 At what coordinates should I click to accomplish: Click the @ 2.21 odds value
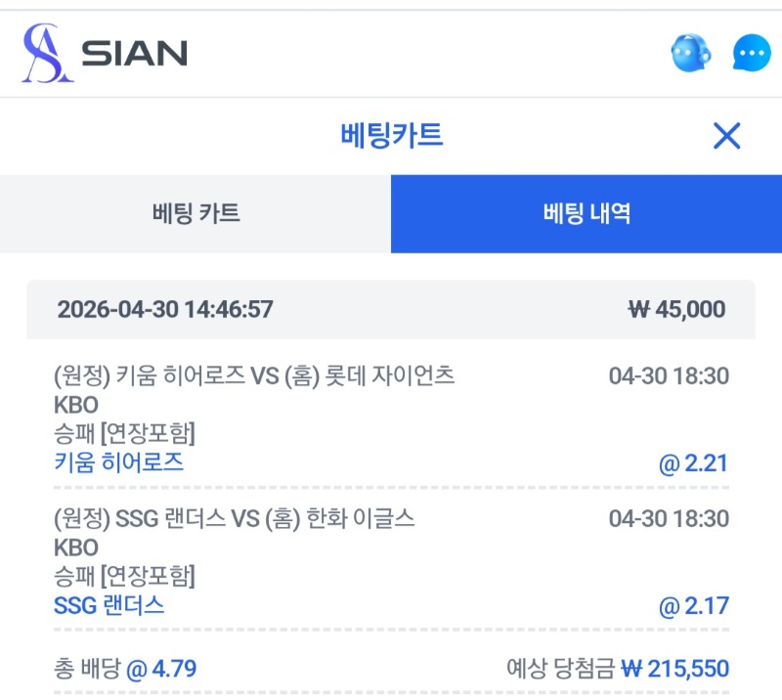694,463
